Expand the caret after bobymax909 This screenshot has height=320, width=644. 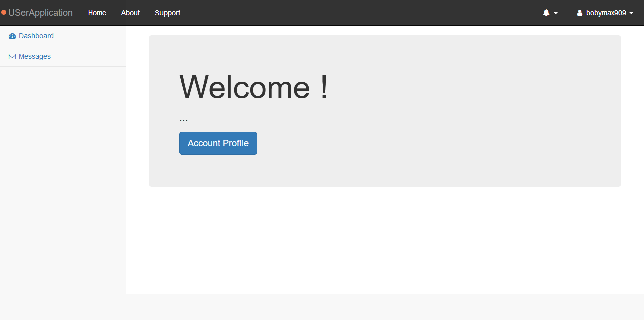(631, 13)
